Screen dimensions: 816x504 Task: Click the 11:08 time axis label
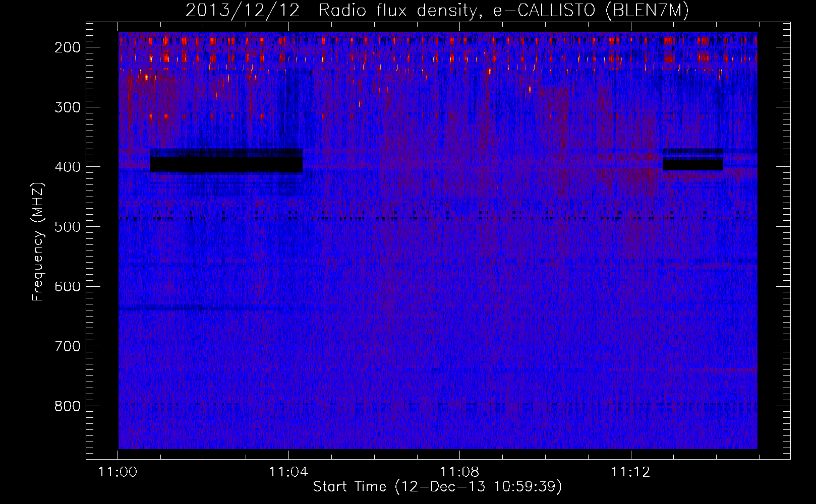coord(459,472)
